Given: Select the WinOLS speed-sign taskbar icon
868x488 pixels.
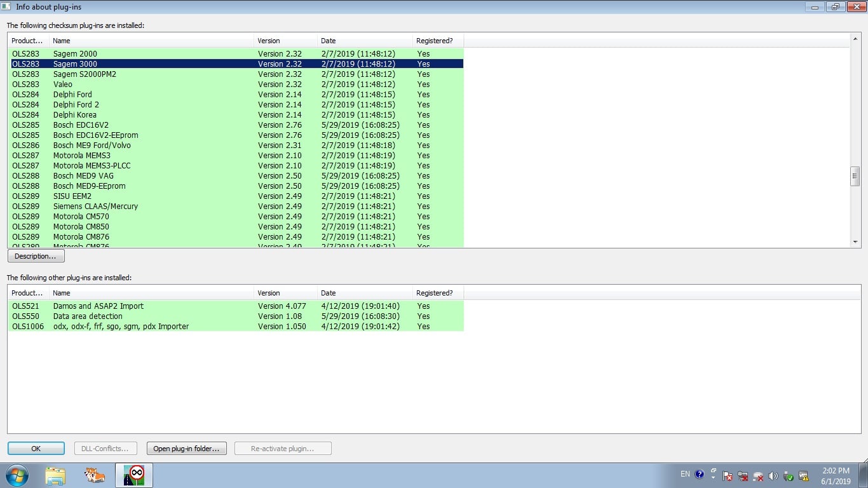Looking at the screenshot, I should pyautogui.click(x=134, y=475).
